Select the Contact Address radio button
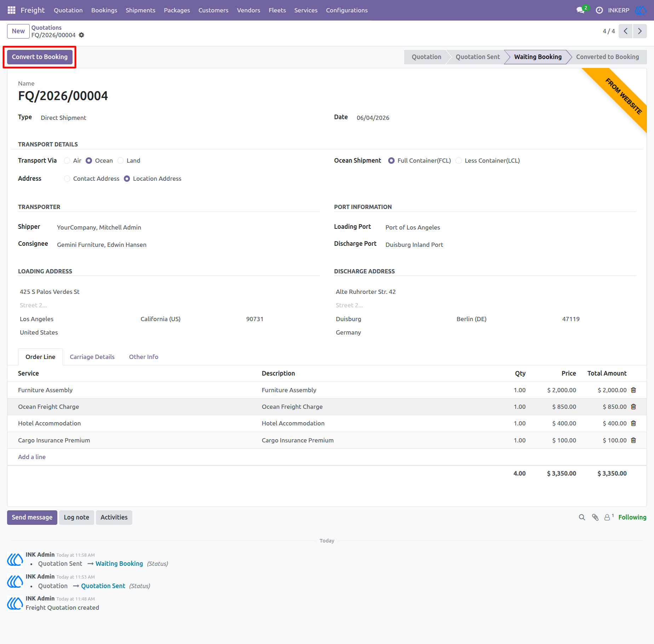The width and height of the screenshot is (654, 644). (67, 179)
